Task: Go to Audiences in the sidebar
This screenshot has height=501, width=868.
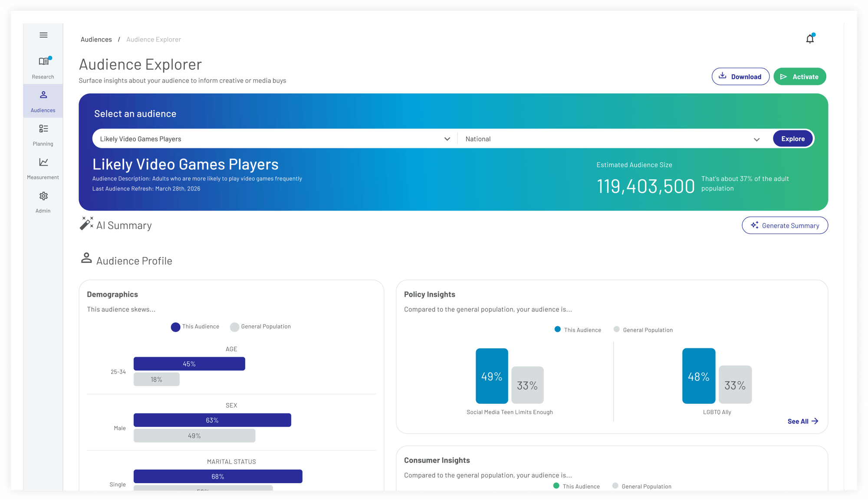Action: pyautogui.click(x=43, y=101)
